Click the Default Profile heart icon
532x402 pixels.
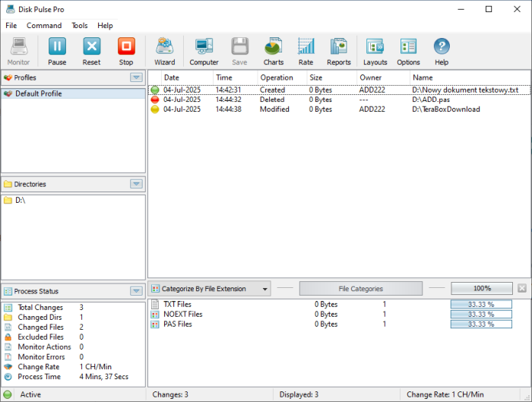click(x=8, y=93)
